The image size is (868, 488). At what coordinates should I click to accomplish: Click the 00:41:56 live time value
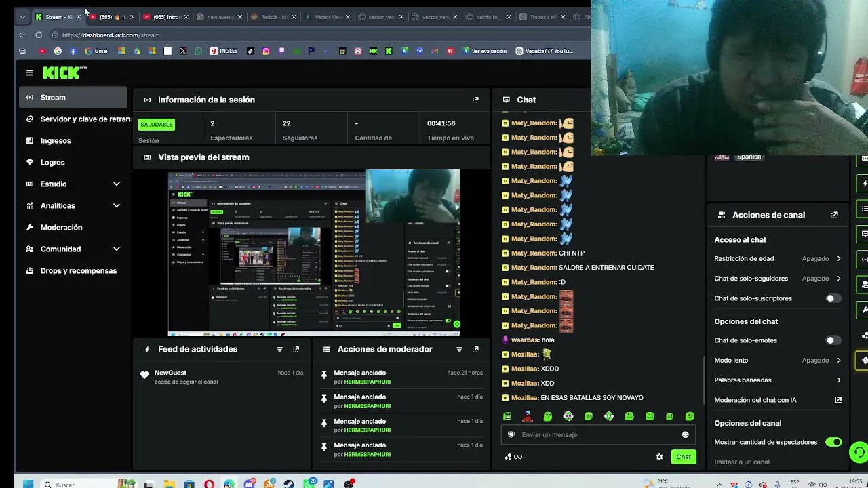pyautogui.click(x=441, y=123)
